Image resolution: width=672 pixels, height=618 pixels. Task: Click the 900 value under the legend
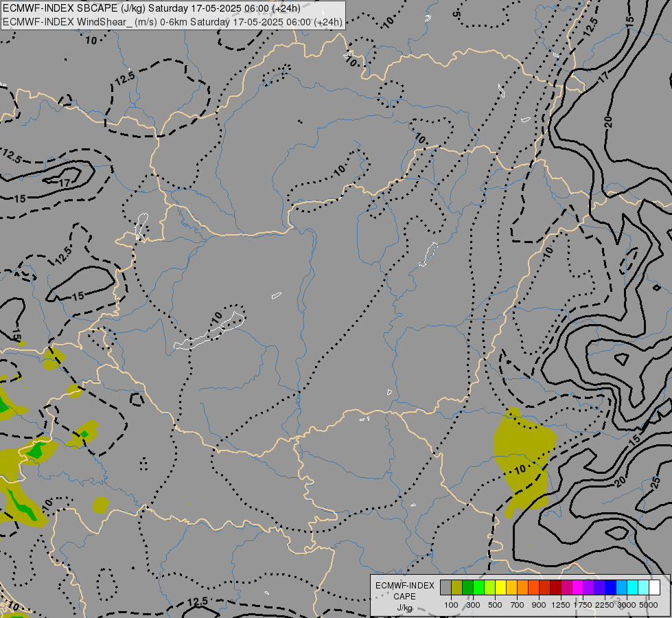pos(539,605)
